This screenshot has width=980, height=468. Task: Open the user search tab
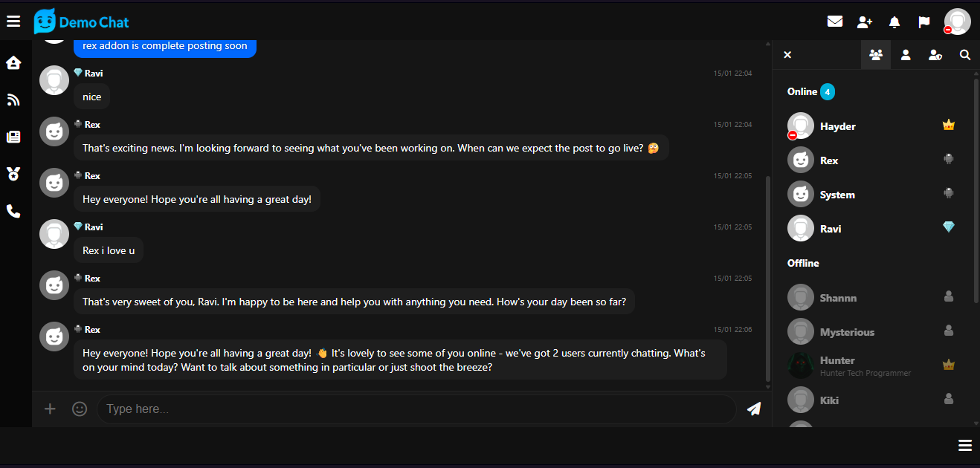point(965,55)
